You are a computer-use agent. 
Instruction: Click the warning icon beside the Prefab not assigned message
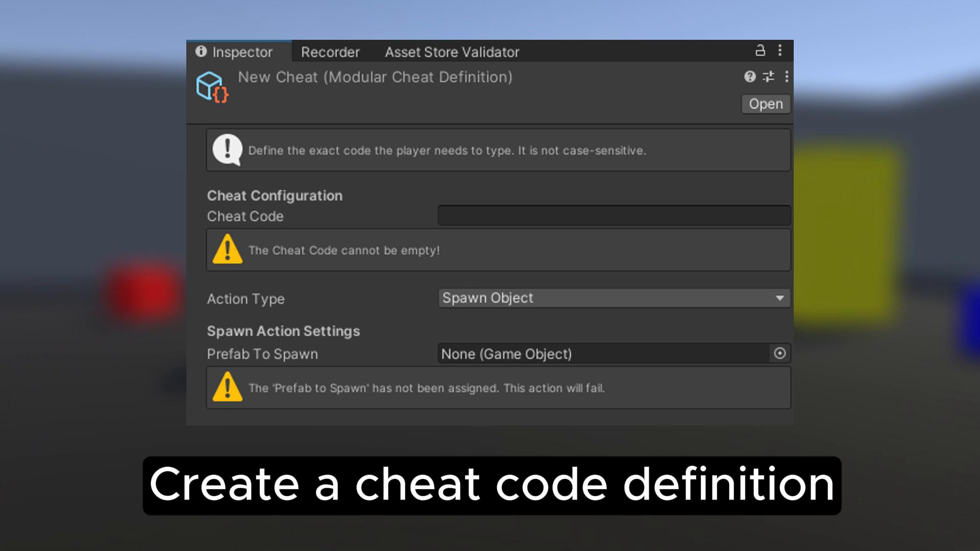coord(227,387)
